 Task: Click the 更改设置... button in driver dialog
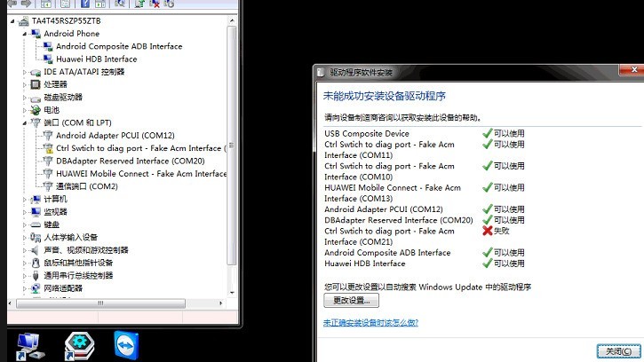(x=351, y=301)
